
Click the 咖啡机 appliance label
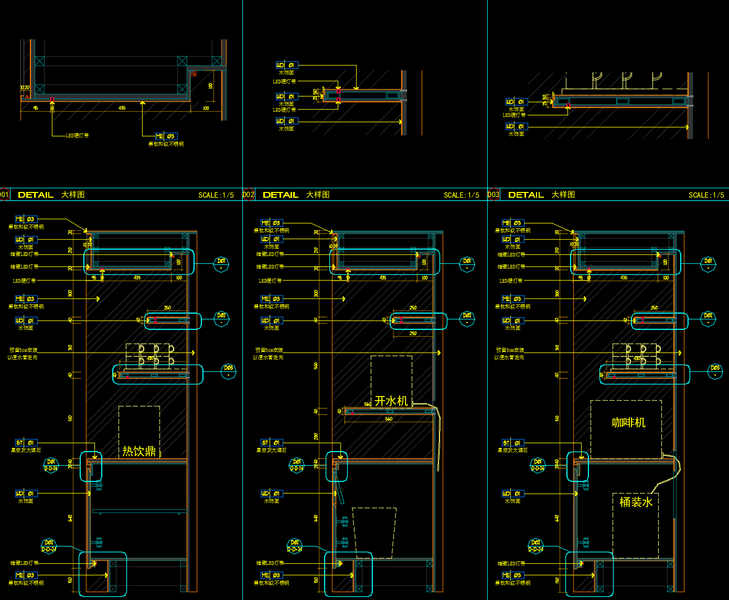pos(628,422)
